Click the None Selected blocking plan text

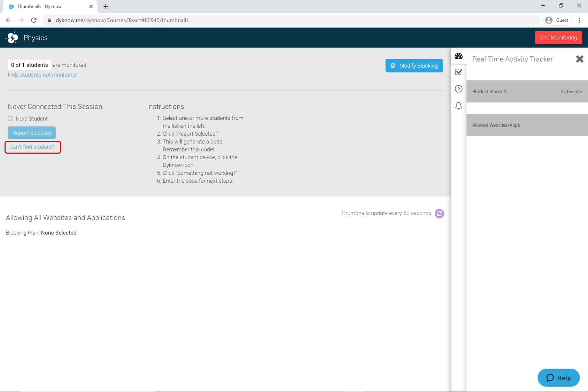(x=59, y=233)
